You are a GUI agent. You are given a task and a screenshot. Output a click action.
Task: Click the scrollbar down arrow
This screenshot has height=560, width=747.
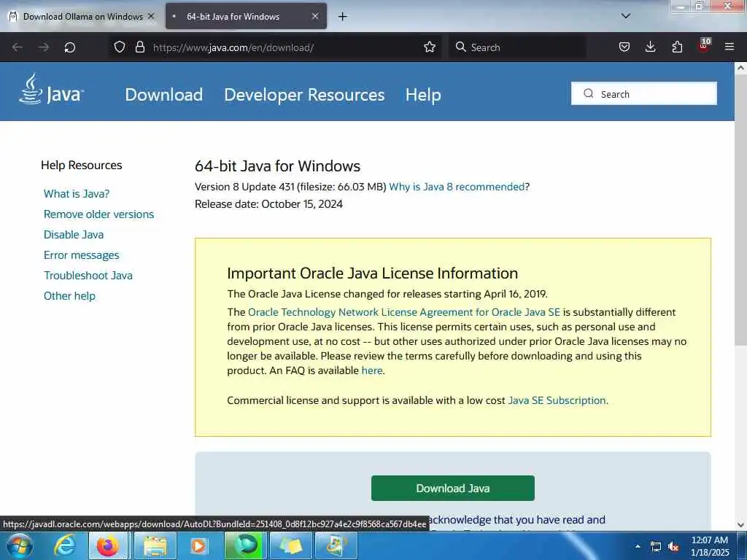(x=740, y=525)
